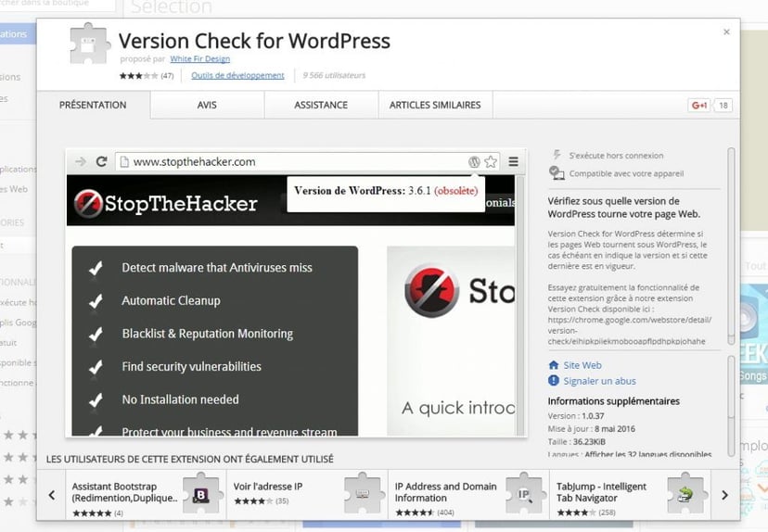Click Signaler un abus link
The width and height of the screenshot is (768, 532).
click(599, 381)
